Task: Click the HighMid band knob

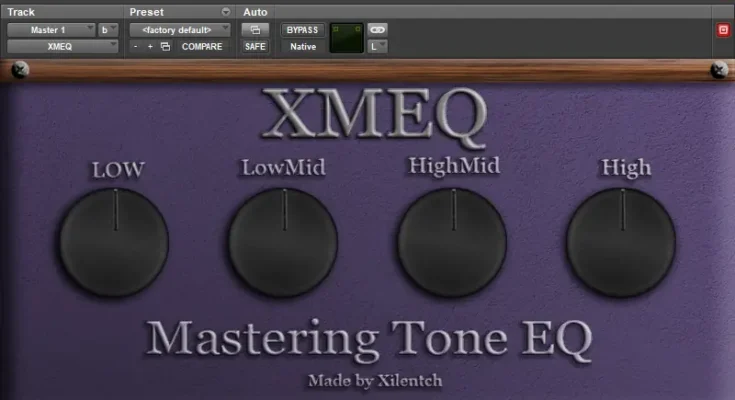Action: tap(452, 242)
